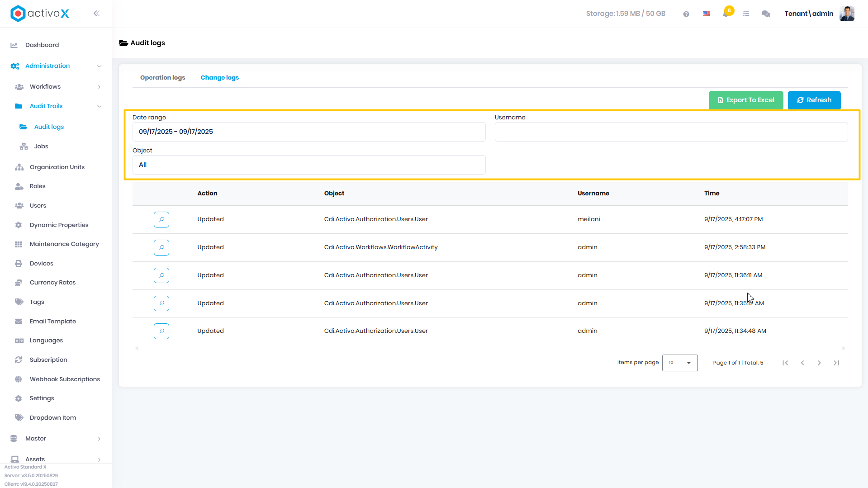868x488 pixels.
Task: Click 'Page 1 of 1 | Total: 5' text
Action: click(x=738, y=363)
